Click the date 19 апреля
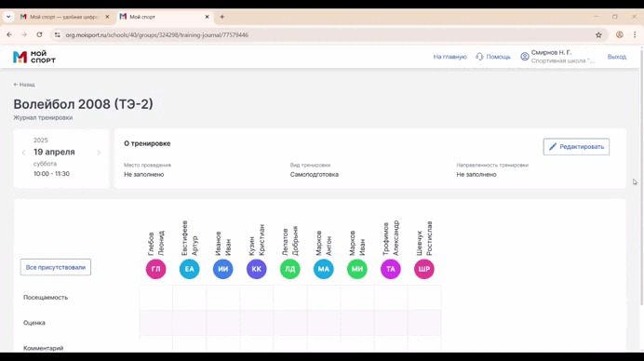The height and width of the screenshot is (361, 644). coord(54,152)
